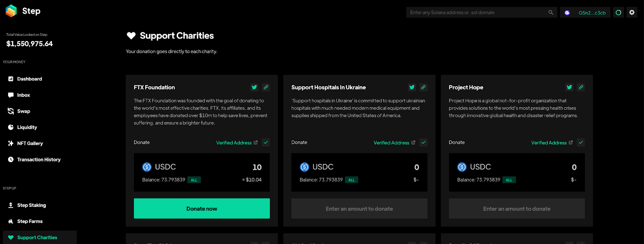Click the search magnifier icon
This screenshot has width=644, height=244.
pos(551,12)
